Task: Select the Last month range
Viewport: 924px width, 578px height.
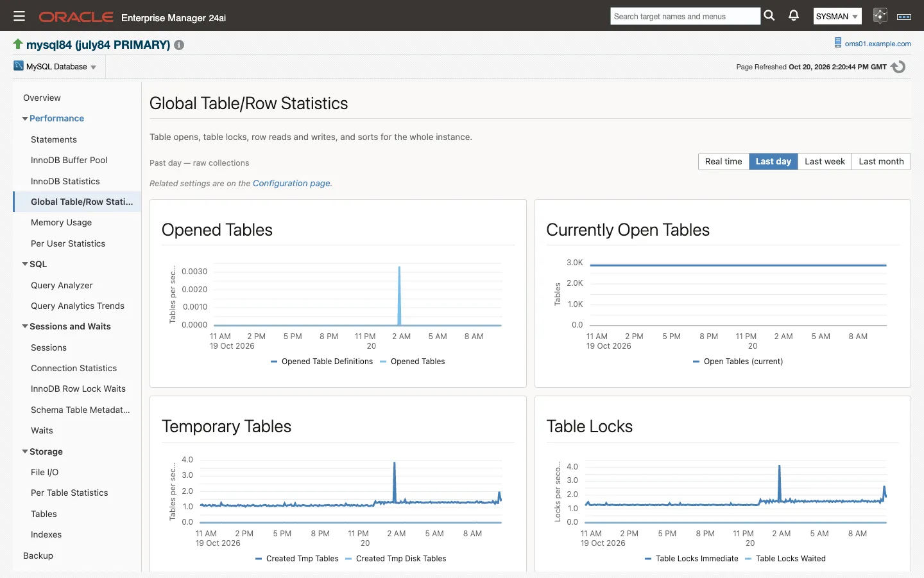Action: pyautogui.click(x=881, y=161)
